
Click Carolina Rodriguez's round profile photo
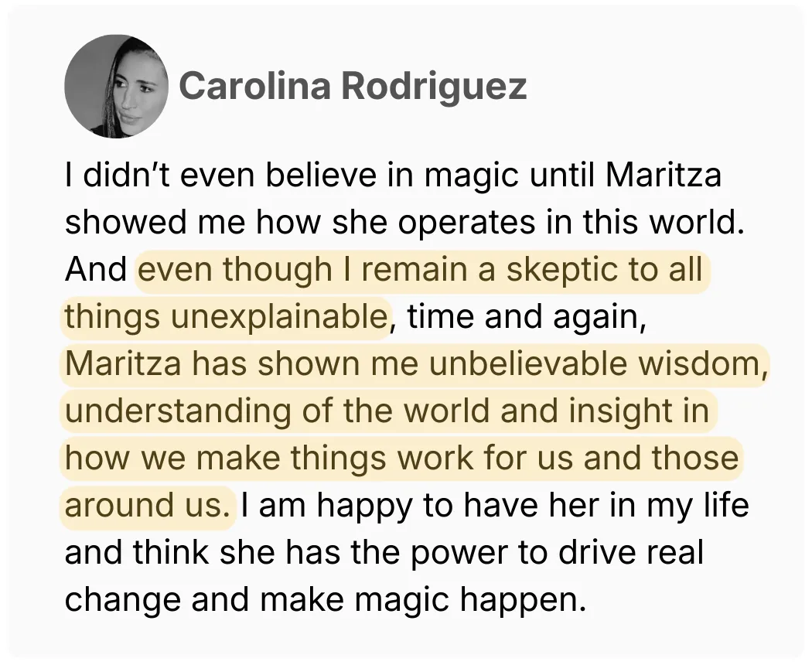117,87
